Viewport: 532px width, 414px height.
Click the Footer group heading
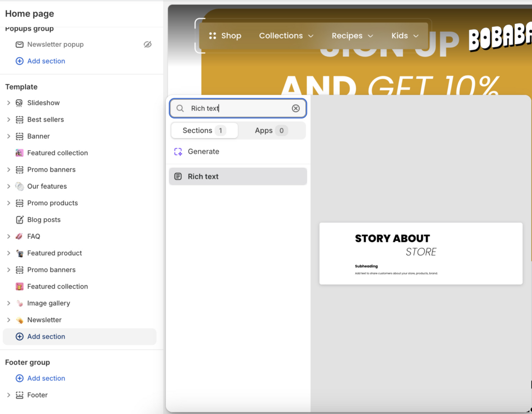[28, 363]
